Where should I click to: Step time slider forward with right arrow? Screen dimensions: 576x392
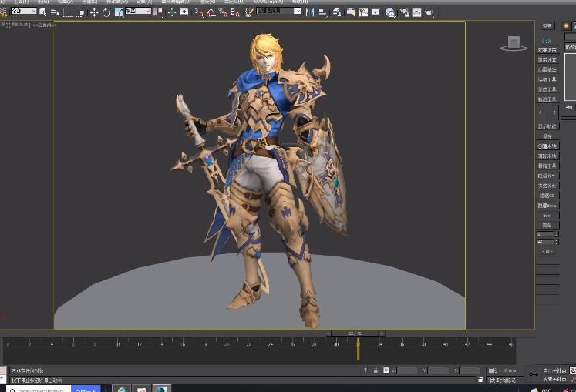click(382, 333)
